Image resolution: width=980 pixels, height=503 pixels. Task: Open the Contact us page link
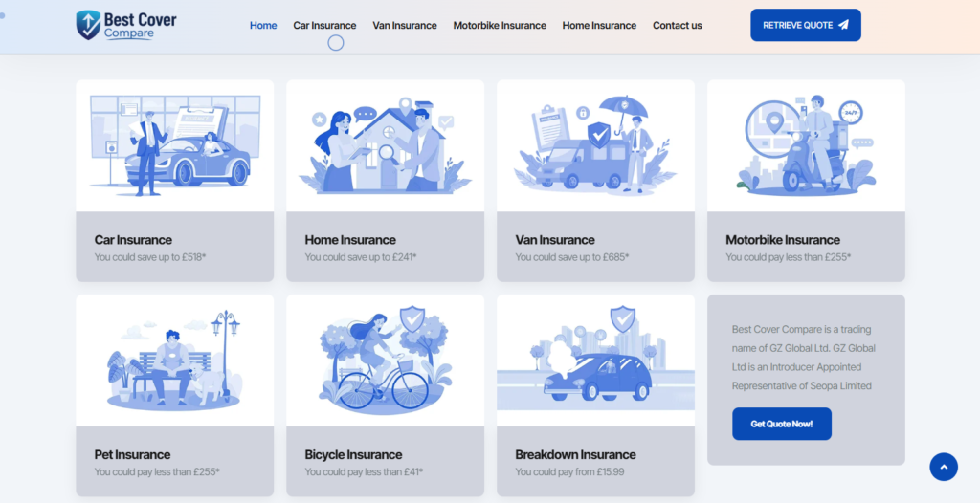click(678, 26)
